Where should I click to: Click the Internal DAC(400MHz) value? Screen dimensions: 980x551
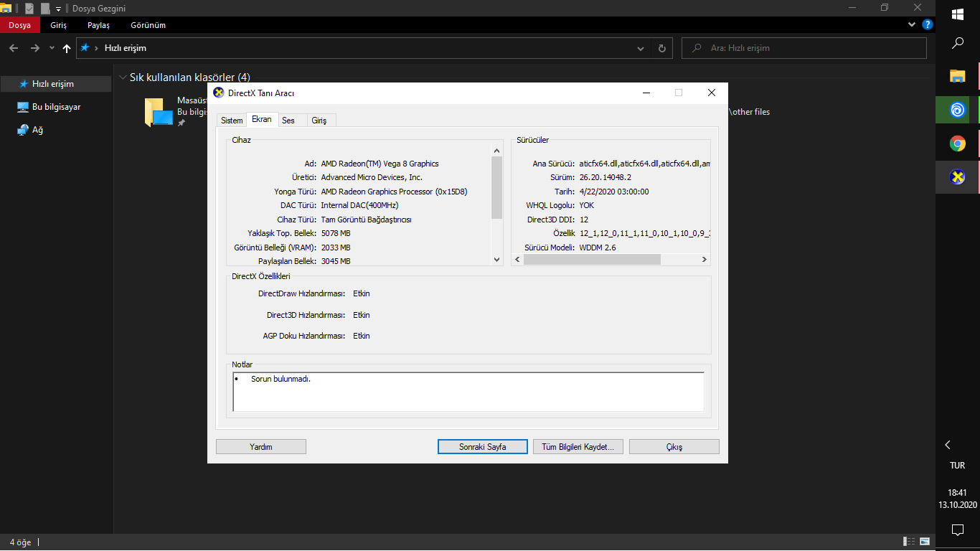point(359,205)
